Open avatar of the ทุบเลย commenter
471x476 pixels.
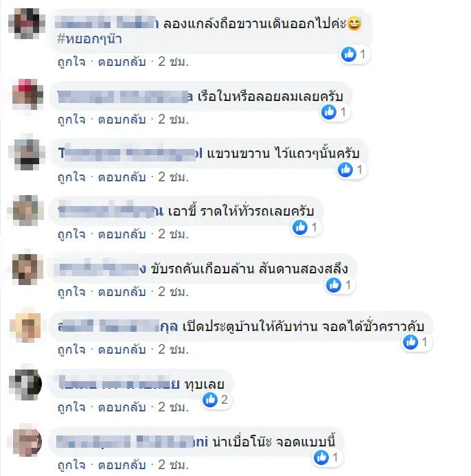point(26,384)
